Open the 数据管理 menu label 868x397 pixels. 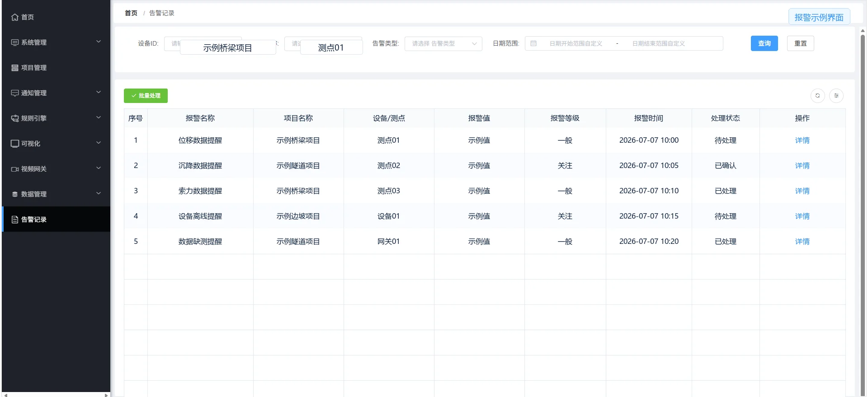point(34,194)
